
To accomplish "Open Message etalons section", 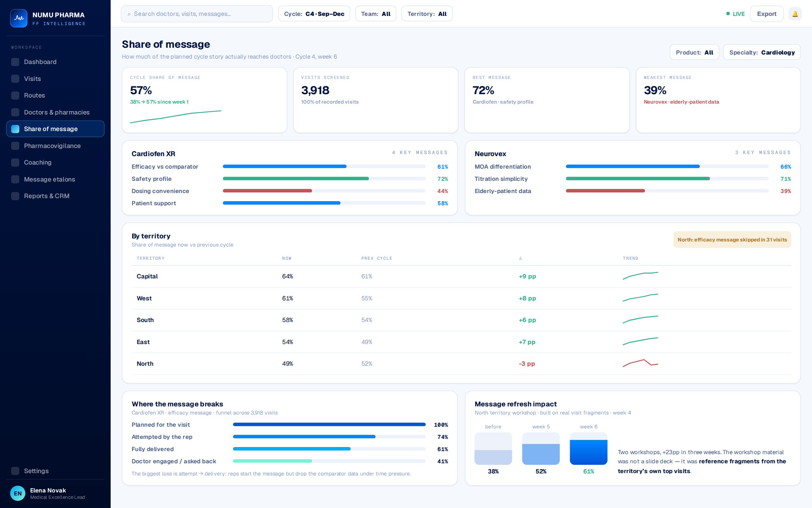I will pos(55,179).
